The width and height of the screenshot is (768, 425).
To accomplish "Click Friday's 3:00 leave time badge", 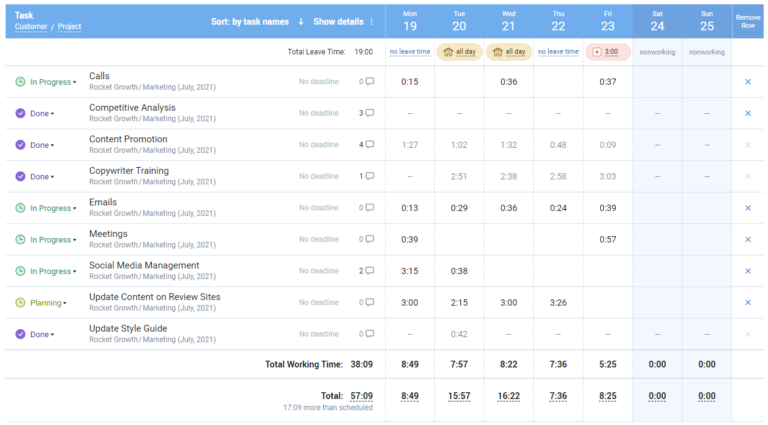I will (x=608, y=52).
